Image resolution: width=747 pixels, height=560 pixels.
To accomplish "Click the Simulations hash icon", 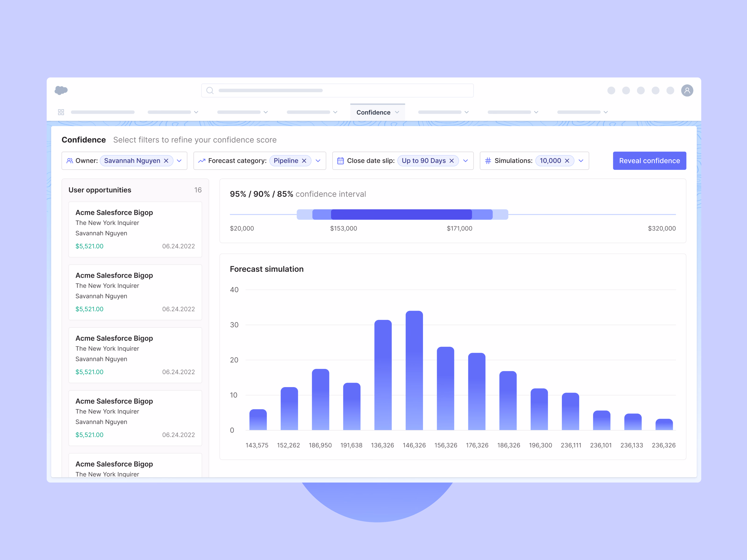I will (x=488, y=161).
